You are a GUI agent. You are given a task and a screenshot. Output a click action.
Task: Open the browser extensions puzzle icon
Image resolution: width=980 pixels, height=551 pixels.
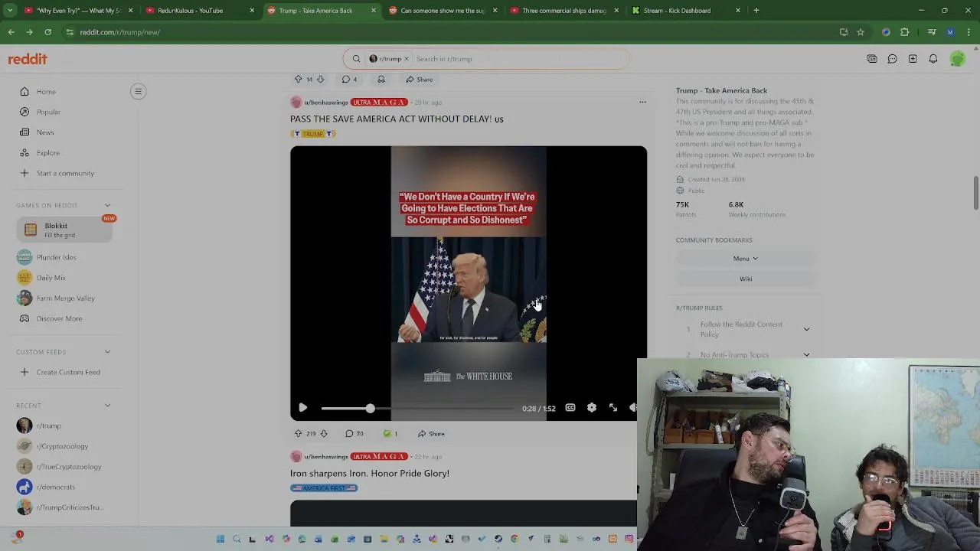(905, 32)
